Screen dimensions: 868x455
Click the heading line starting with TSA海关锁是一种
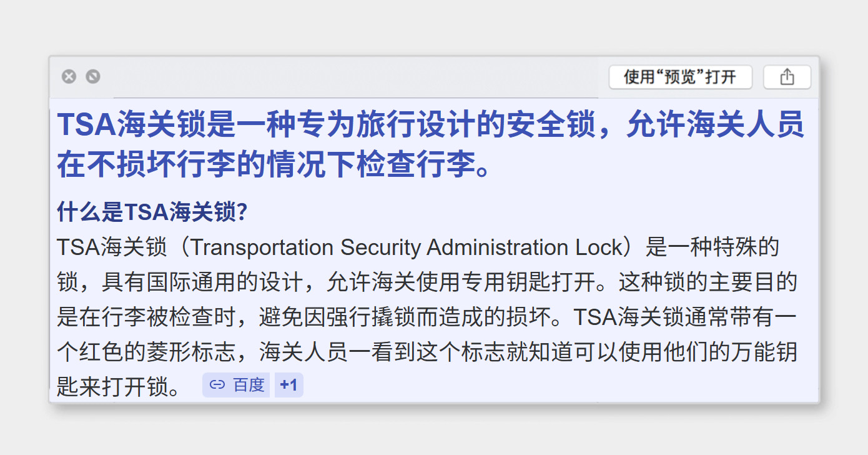tap(430, 125)
